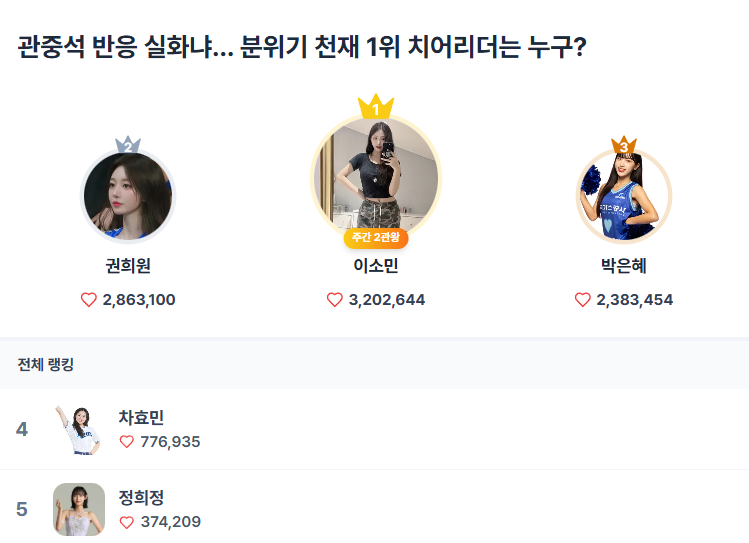This screenshot has height=543, width=749.
Task: Click the bronze third-place crown badge
Action: [x=624, y=146]
